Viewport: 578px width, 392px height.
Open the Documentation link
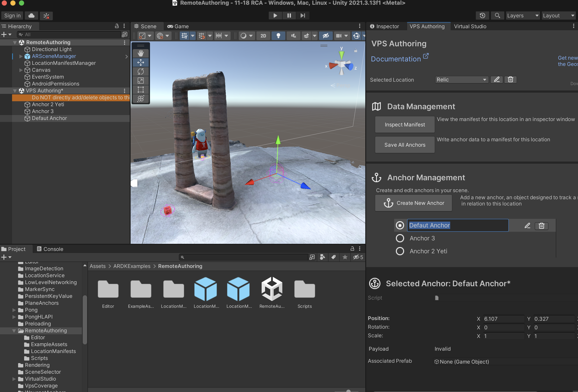point(396,59)
